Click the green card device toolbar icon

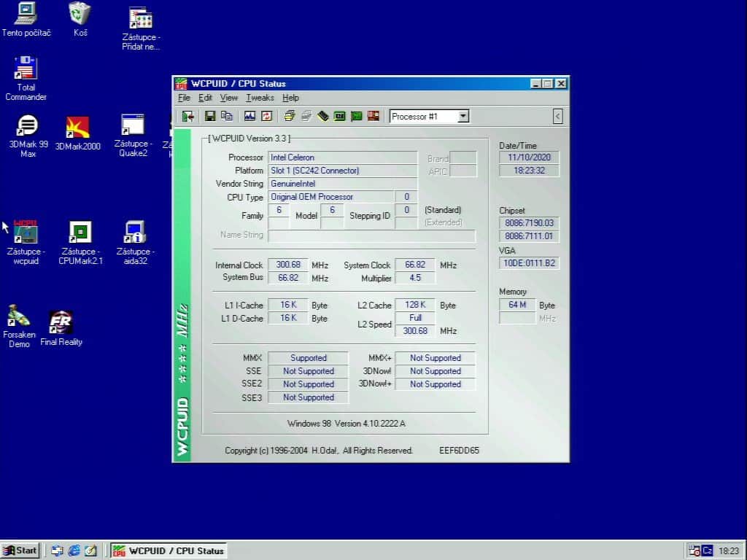(x=356, y=116)
